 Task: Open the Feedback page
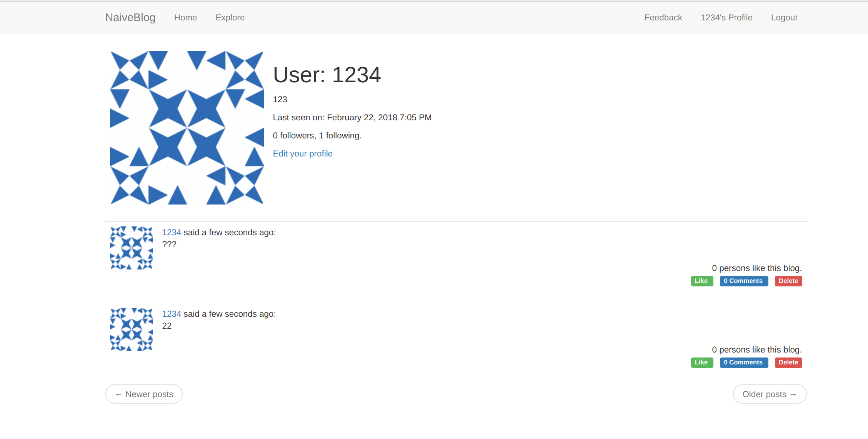[663, 17]
